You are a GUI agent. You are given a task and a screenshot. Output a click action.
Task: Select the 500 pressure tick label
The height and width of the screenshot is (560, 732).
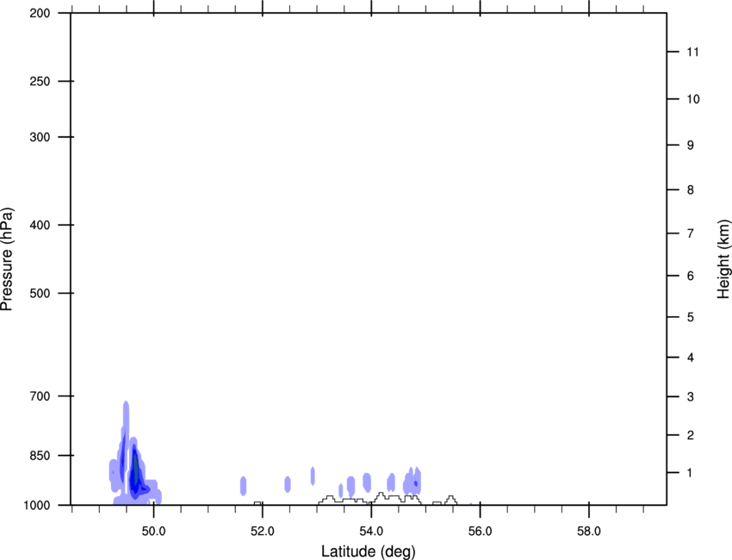pyautogui.click(x=40, y=293)
